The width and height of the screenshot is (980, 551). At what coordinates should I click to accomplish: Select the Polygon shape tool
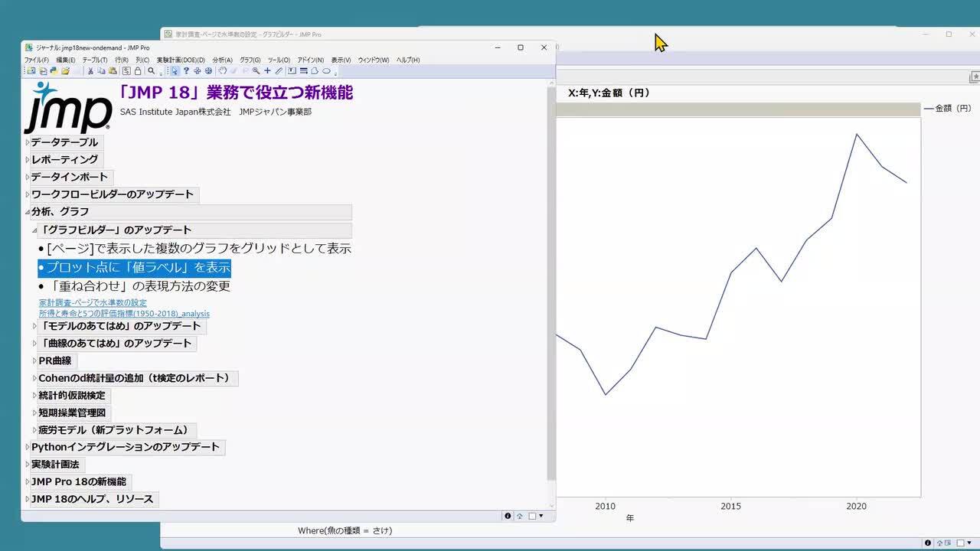pyautogui.click(x=315, y=70)
